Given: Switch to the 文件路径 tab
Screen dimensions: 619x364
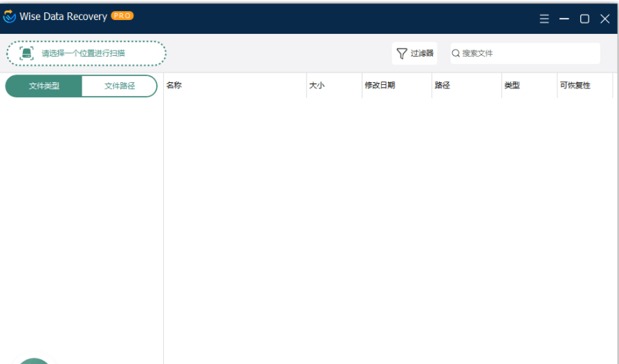Looking at the screenshot, I should coord(120,86).
